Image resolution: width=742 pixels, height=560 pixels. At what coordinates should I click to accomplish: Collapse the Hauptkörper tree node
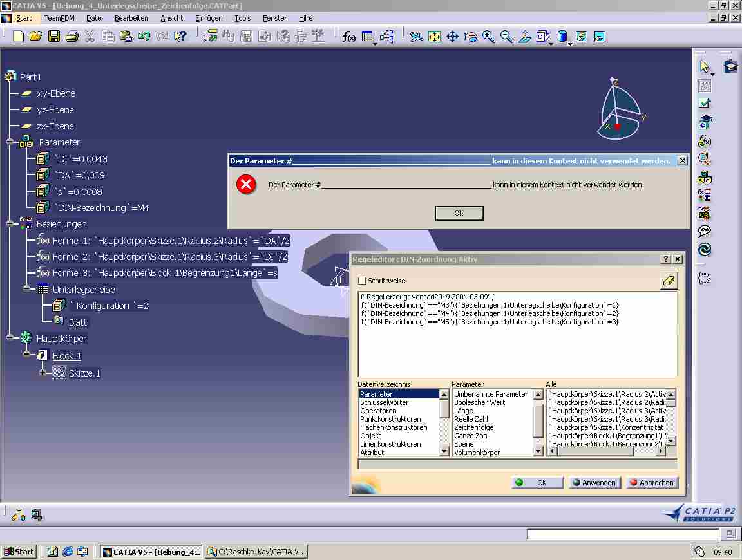point(10,338)
